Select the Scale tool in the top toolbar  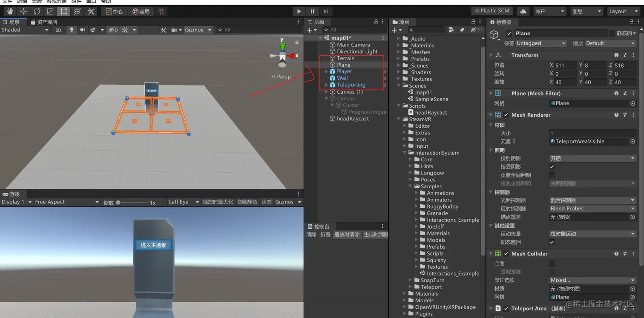pos(50,11)
